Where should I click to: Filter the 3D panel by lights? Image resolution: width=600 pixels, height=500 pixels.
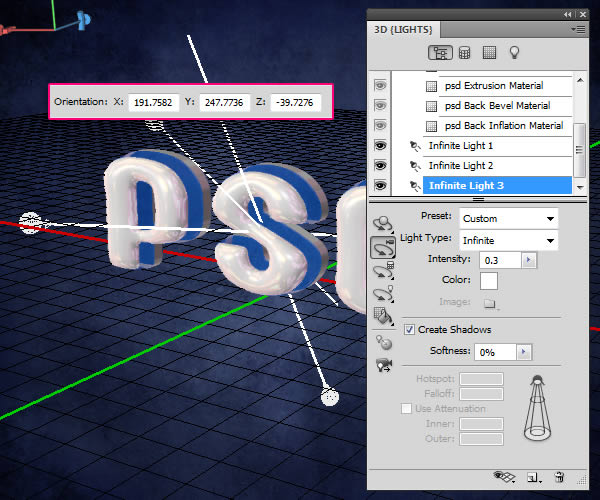coord(515,52)
